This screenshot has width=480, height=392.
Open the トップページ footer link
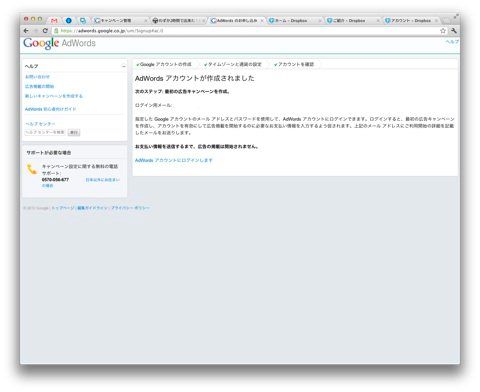[x=63, y=208]
